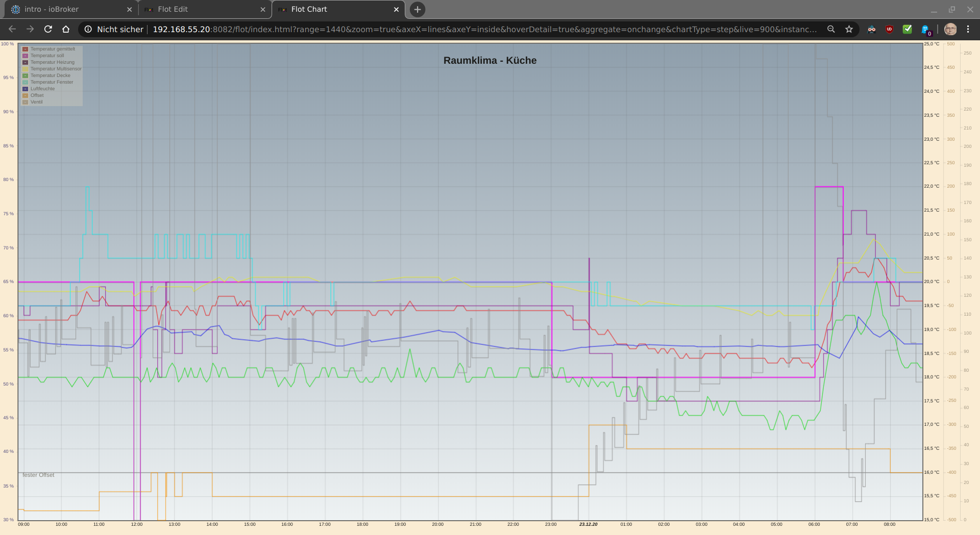The width and height of the screenshot is (980, 535).
Task: Open a new browser tab
Action: point(418,9)
